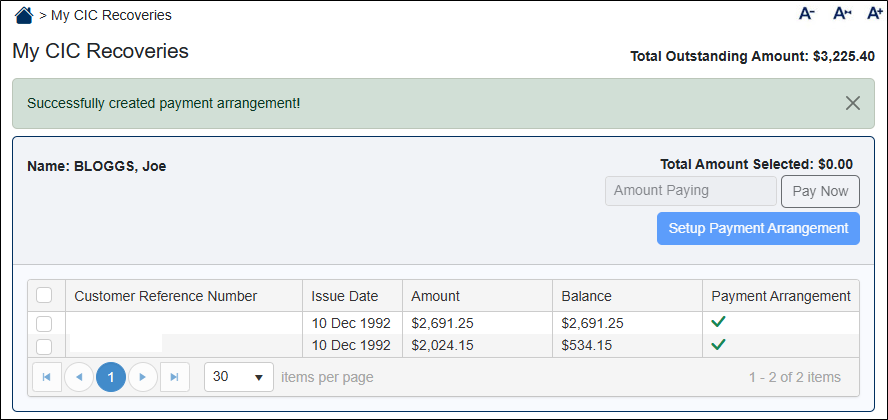Click the home icon in breadcrumb
888x420 pixels.
(24, 15)
